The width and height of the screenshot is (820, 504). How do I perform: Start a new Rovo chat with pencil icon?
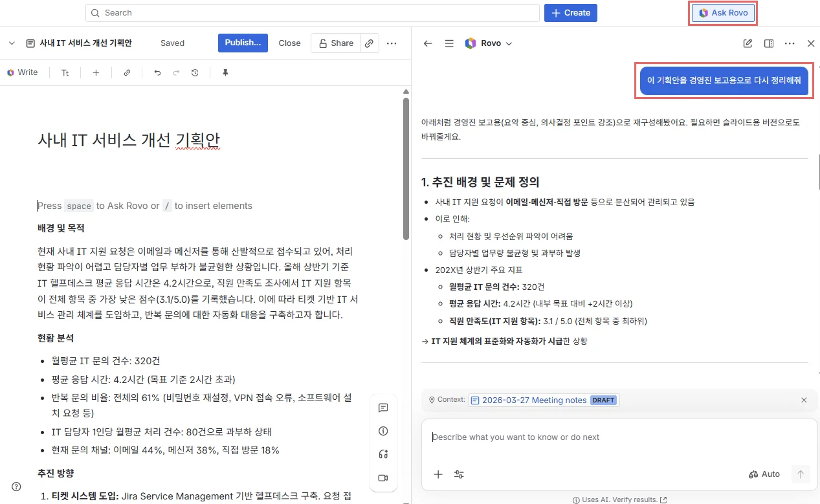[748, 43]
